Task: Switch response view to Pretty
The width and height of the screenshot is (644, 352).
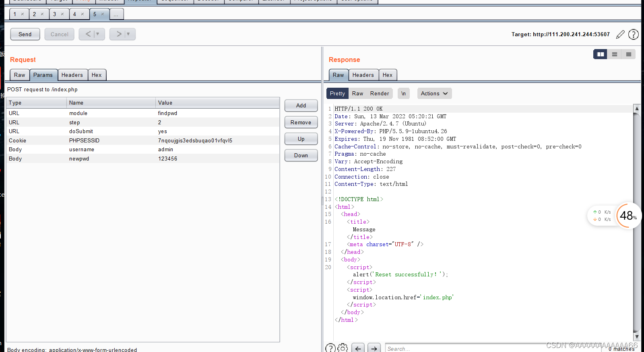Action: pos(337,93)
